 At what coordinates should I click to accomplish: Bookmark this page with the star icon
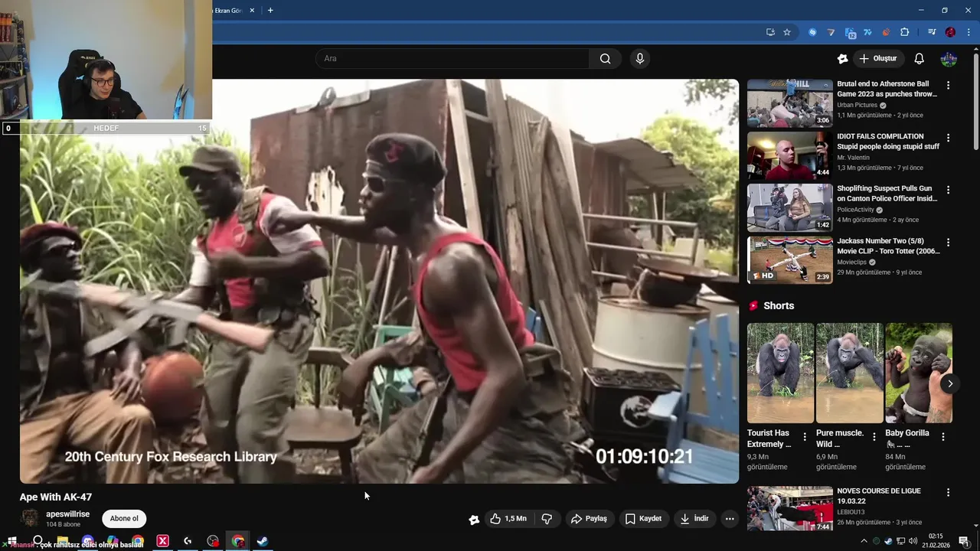coord(786,32)
